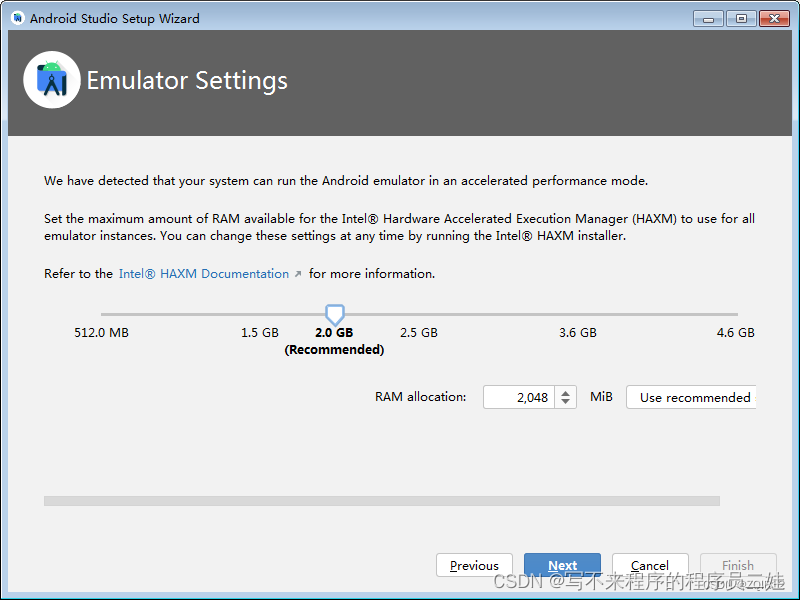
Task: Focus the RAM allocation input field
Action: tap(519, 397)
